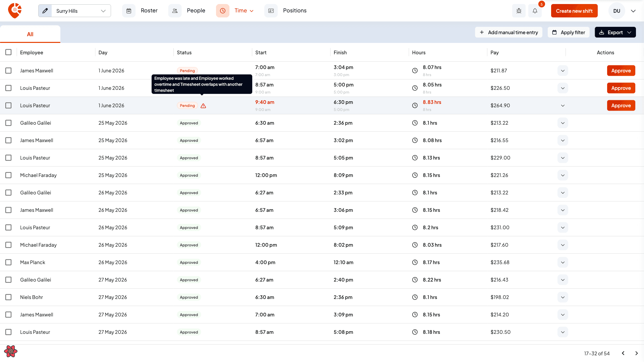Screen dimensions: 644x362
Task: Select Max Planck 26 May 2026 checkbox
Action: [8, 262]
